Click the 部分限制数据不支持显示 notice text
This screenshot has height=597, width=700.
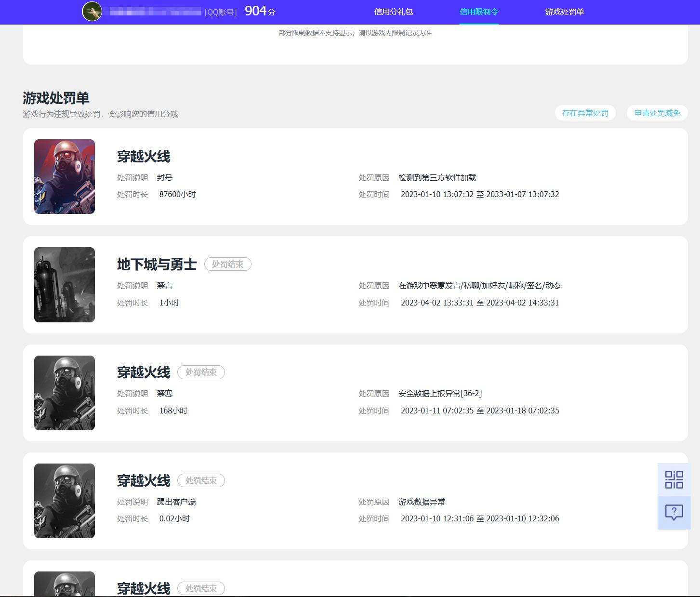(356, 33)
